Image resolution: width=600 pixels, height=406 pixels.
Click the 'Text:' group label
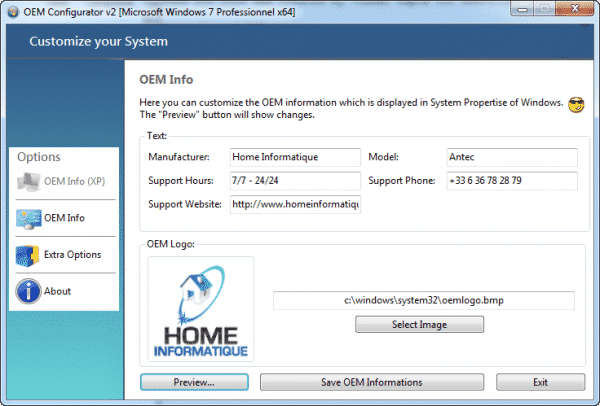(x=157, y=136)
